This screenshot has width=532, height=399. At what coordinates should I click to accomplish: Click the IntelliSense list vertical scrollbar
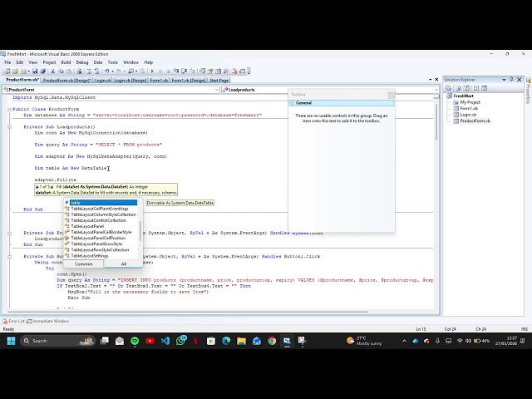[140, 229]
